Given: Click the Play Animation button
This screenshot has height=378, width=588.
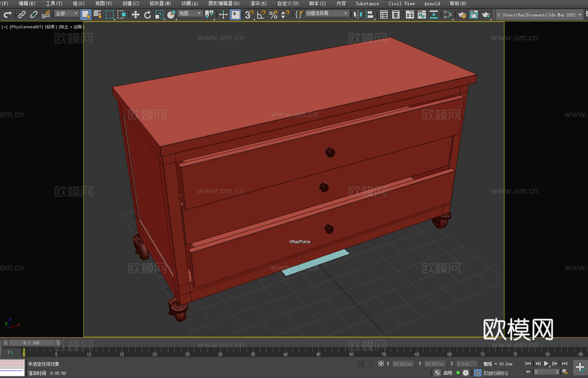Looking at the screenshot, I should pos(546,364).
